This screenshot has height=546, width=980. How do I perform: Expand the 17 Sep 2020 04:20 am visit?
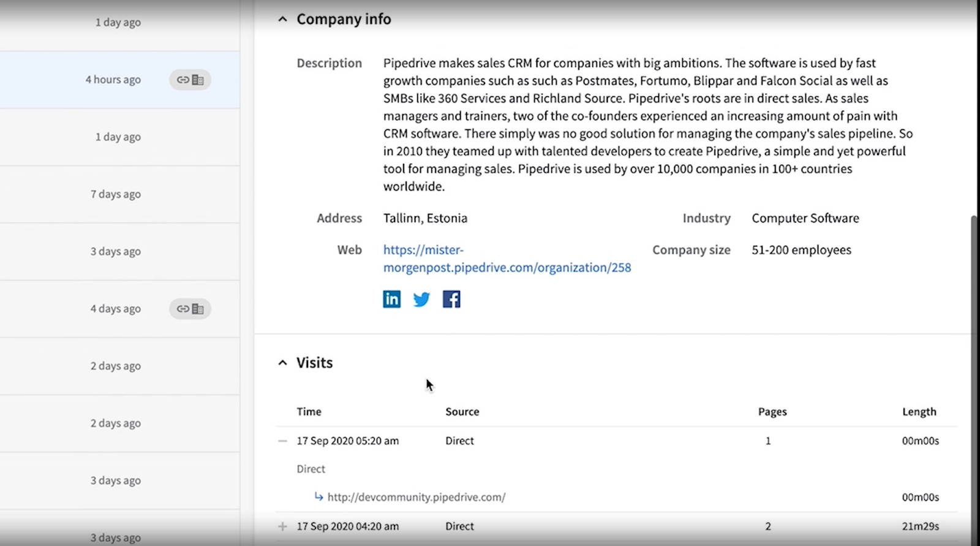282,526
